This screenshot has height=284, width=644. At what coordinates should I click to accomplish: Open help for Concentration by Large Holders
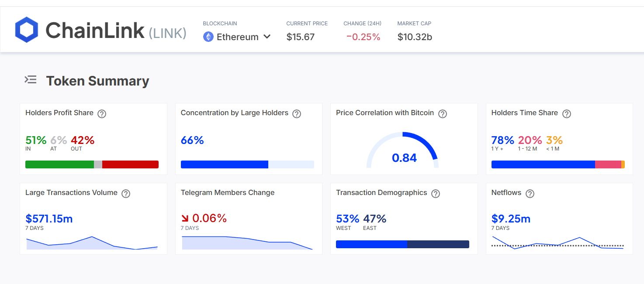click(297, 114)
